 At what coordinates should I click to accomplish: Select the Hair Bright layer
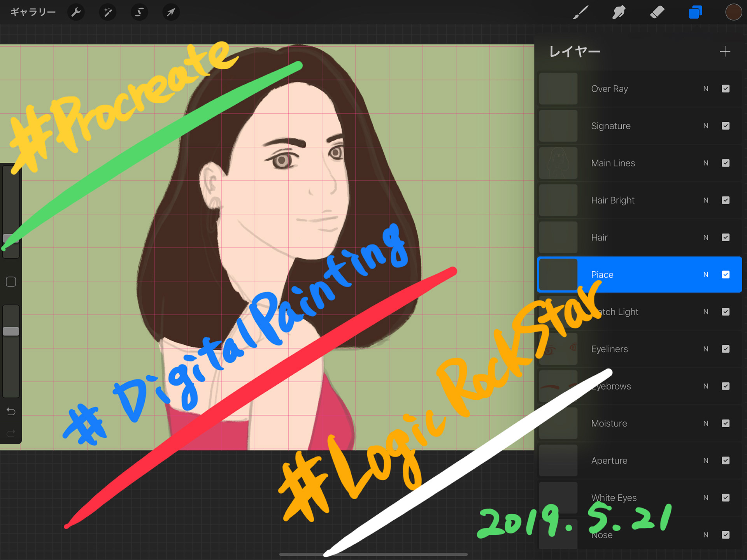click(640, 200)
